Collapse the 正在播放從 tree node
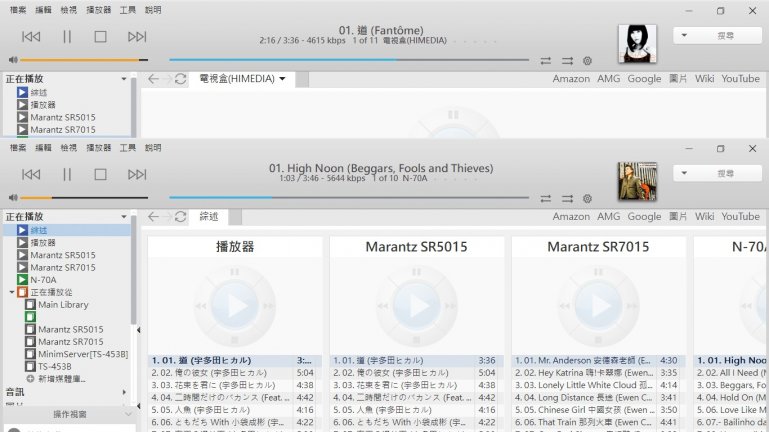The width and height of the screenshot is (769, 432). pos(12,292)
